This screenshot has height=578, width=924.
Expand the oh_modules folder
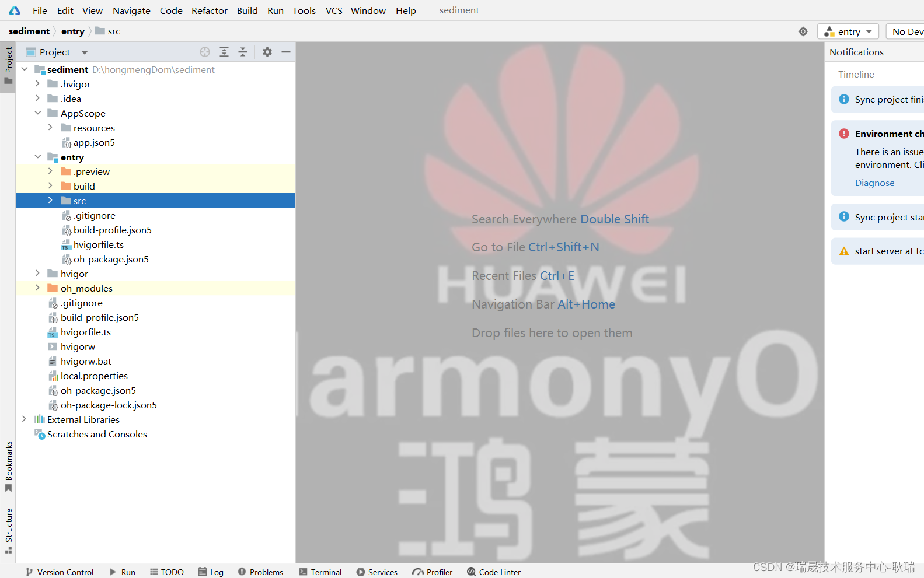pos(37,288)
